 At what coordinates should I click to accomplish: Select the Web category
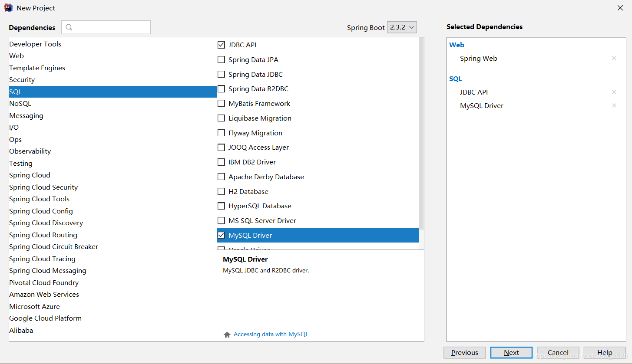pos(113,56)
